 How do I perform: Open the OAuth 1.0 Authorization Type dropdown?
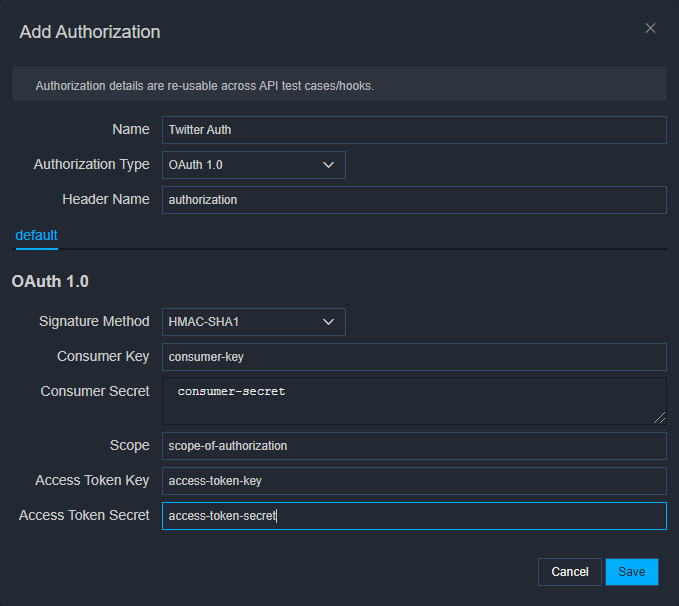click(254, 165)
